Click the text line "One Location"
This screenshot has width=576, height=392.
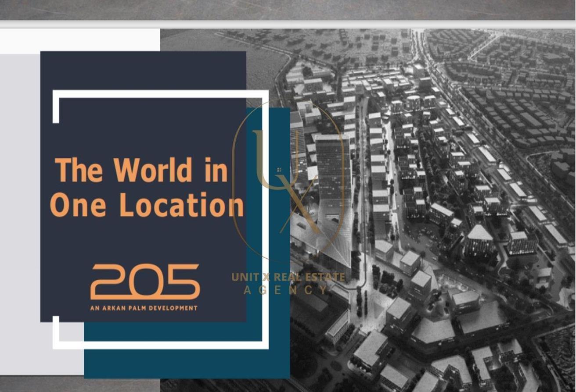click(x=147, y=205)
